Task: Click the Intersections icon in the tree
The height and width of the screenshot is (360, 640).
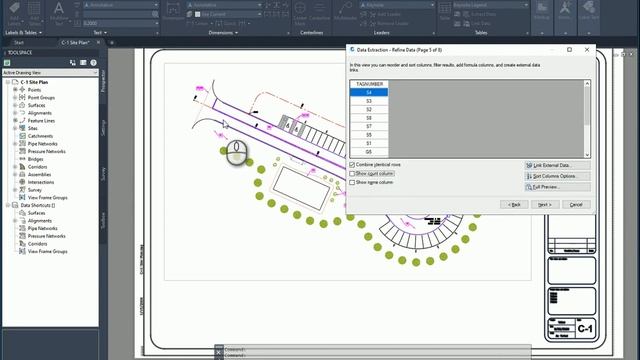Action: coord(22,182)
